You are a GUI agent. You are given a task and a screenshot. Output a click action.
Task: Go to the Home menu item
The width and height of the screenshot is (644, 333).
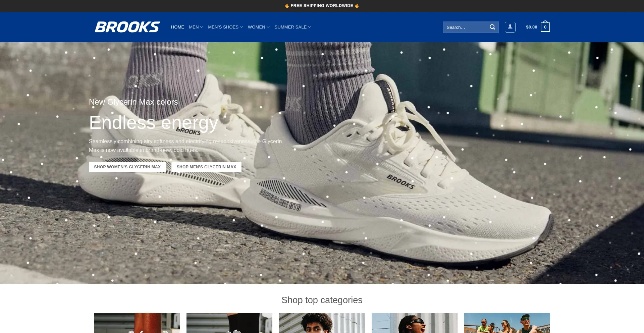point(177,27)
